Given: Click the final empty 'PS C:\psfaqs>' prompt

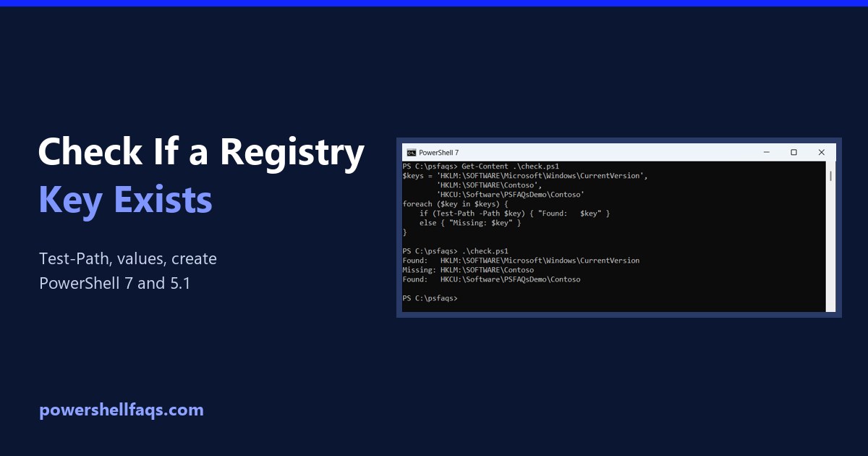Looking at the screenshot, I should (430, 298).
